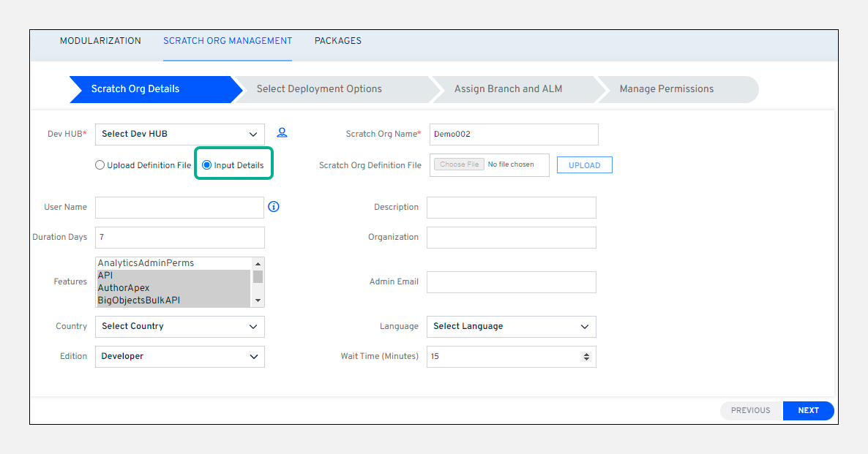Click the Upload button
This screenshot has width=868, height=454.
(x=584, y=165)
